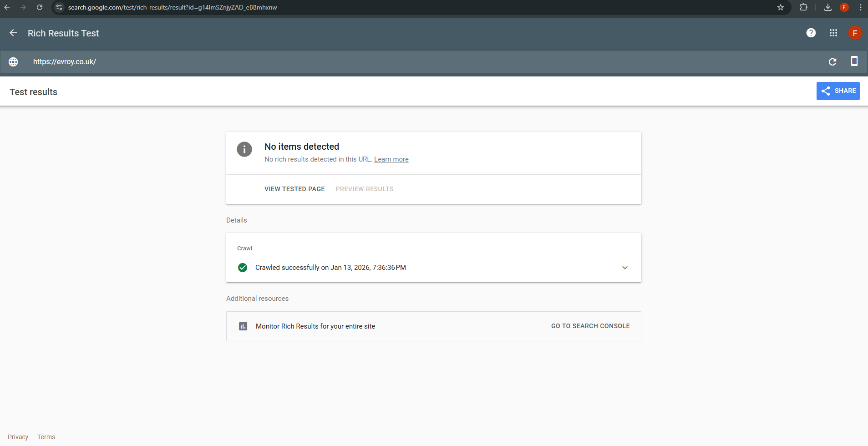Click GO TO SEARCH CONSOLE

[590, 326]
